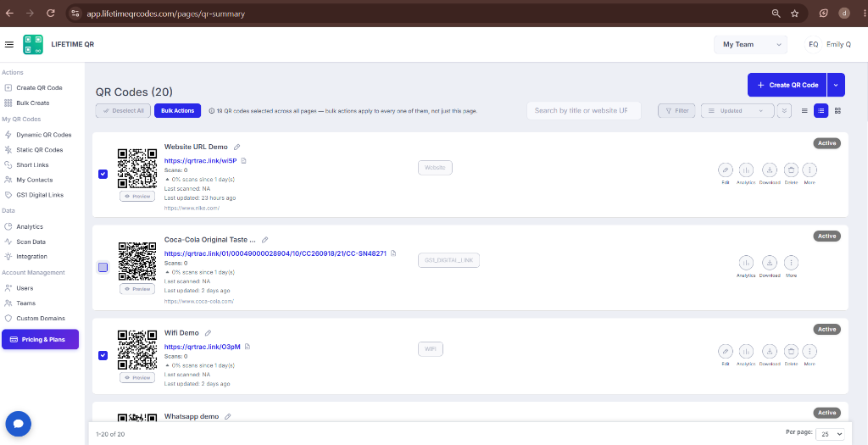Image resolution: width=868 pixels, height=445 pixels.
Task: Click the blue Create QR Code button
Action: [787, 85]
